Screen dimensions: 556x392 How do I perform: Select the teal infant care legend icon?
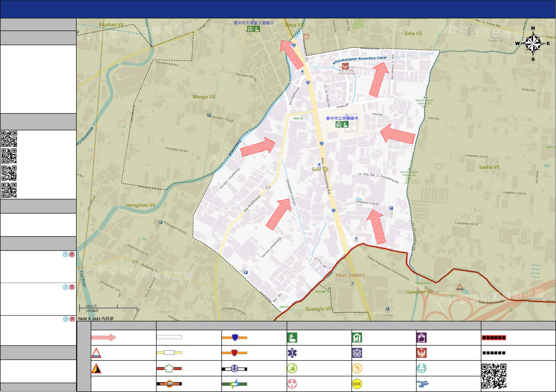point(422,369)
